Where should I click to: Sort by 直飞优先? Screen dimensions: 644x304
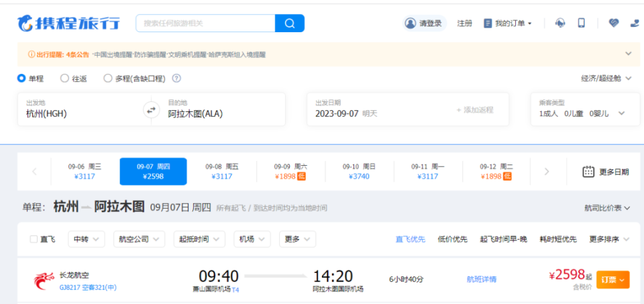pyautogui.click(x=411, y=239)
